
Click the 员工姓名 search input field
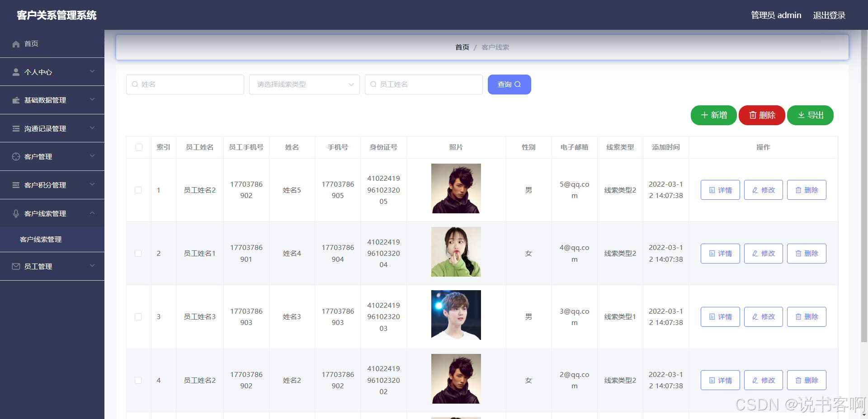(424, 85)
